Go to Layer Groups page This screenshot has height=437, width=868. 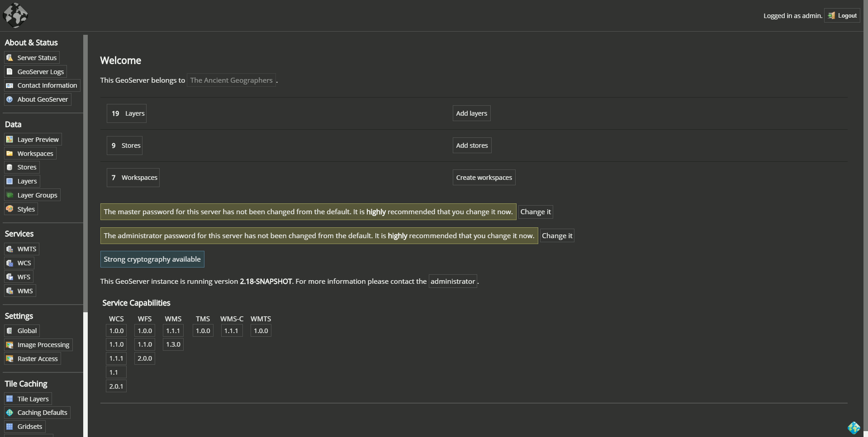point(32,195)
